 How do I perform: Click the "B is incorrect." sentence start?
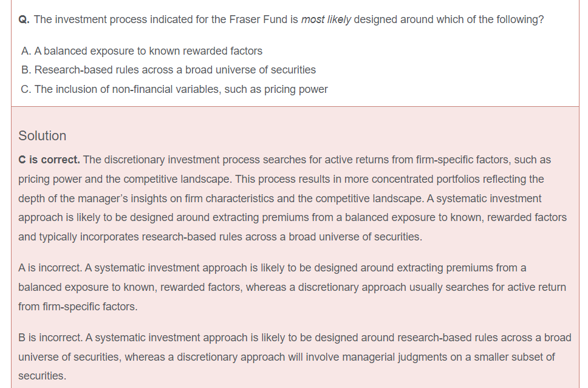pos(51,338)
